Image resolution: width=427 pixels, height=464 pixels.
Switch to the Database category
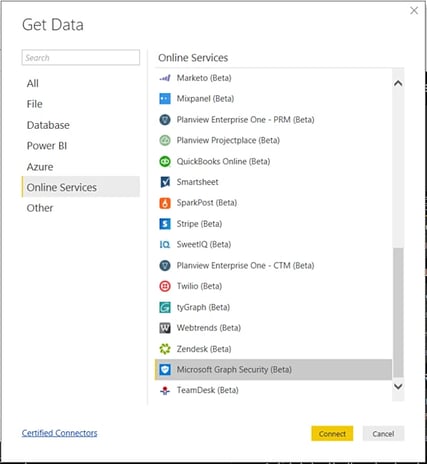(48, 125)
